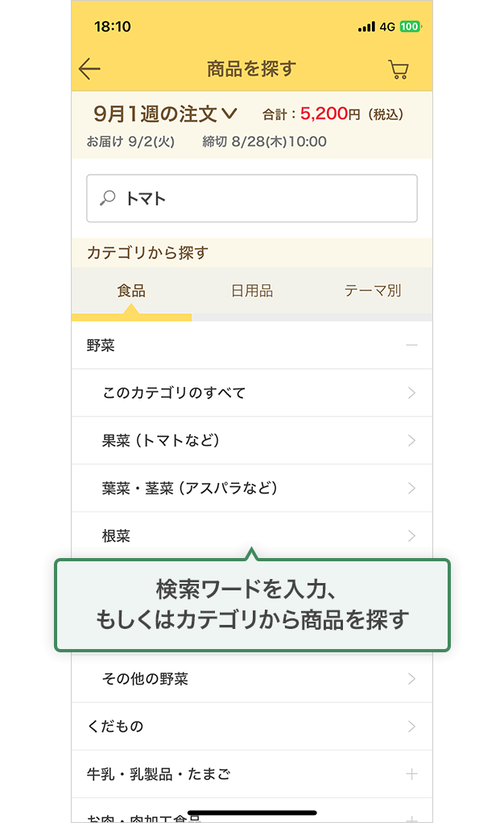Screen dimensions: 504x823
Task: Select the 食品 tab
Action: (x=131, y=291)
